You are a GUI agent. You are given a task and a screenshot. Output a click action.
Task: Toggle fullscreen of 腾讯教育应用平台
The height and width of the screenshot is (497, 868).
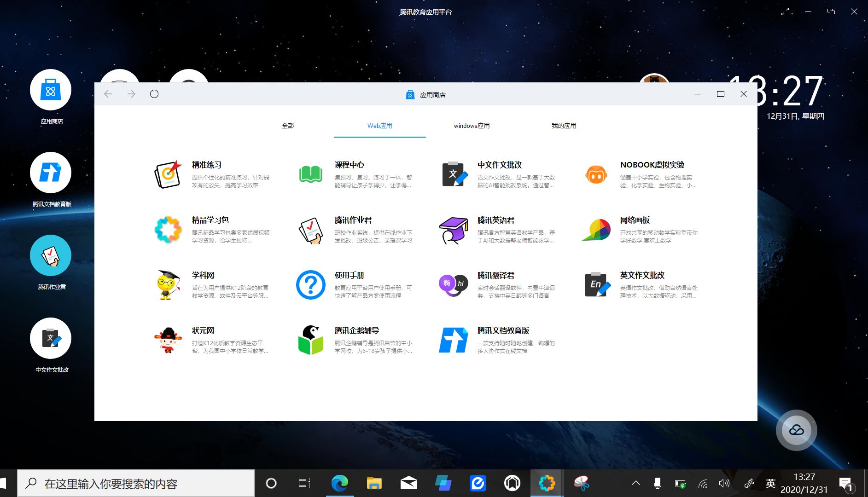(785, 12)
